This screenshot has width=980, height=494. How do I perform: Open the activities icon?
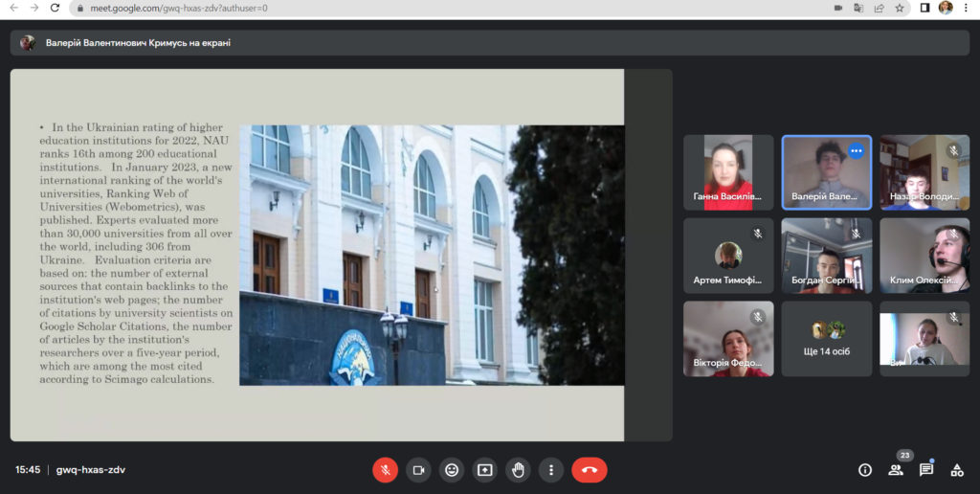[956, 470]
